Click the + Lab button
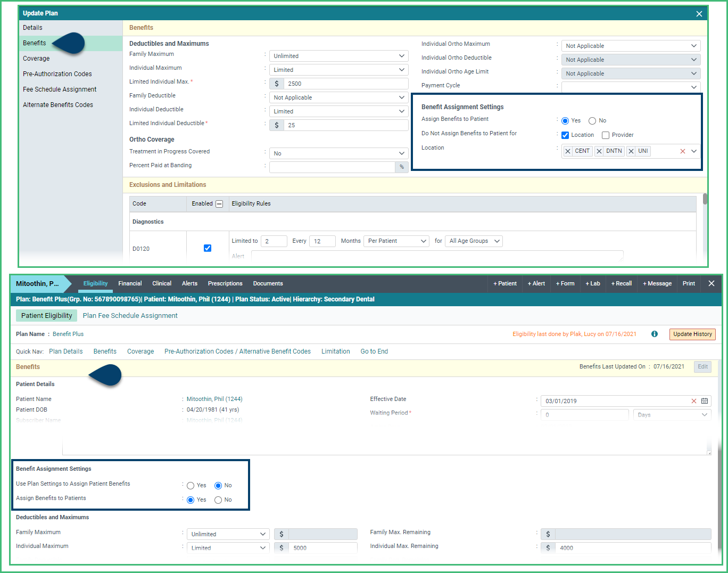 [593, 283]
